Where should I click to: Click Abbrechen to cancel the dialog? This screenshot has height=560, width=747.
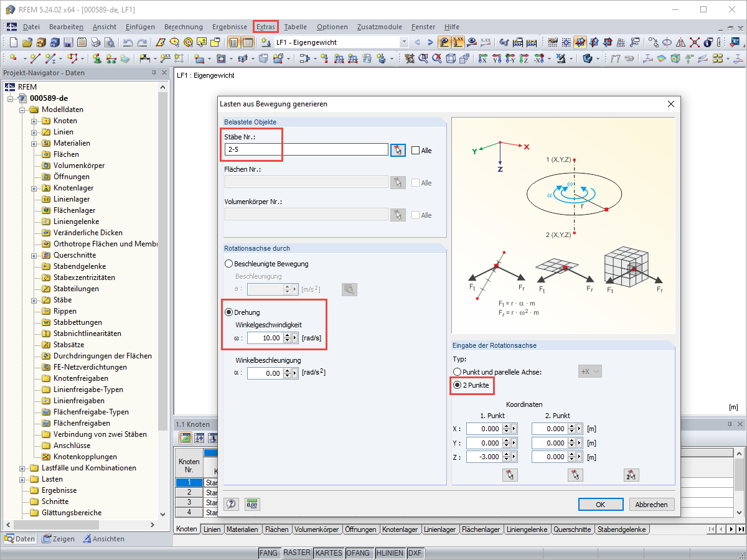(652, 505)
